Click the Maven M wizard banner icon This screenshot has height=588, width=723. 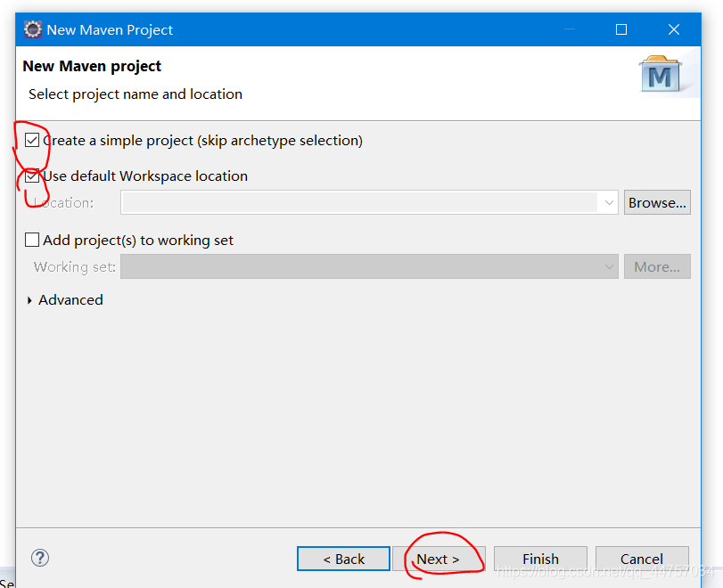pos(661,74)
